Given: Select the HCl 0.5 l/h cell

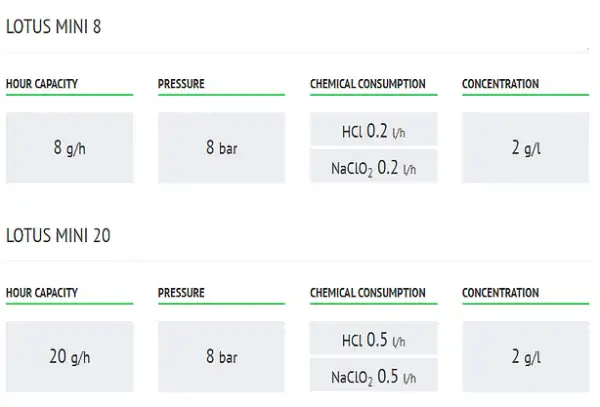Looking at the screenshot, I should [373, 338].
